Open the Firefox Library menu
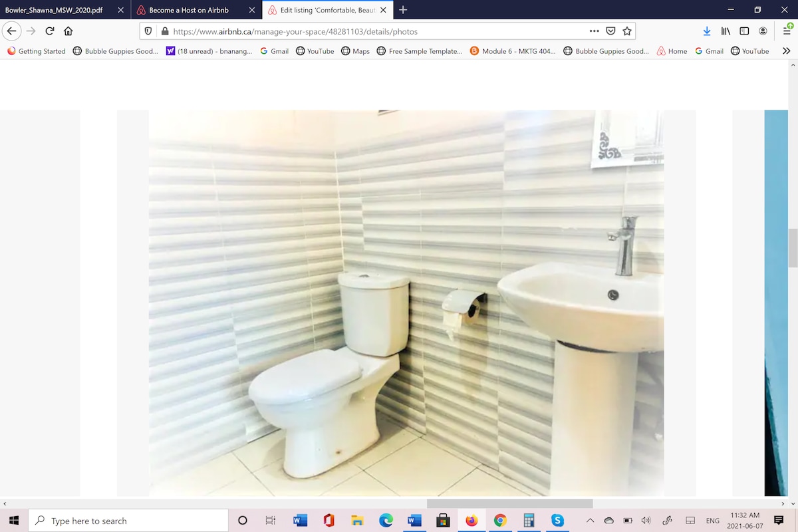The height and width of the screenshot is (532, 798). tap(726, 31)
